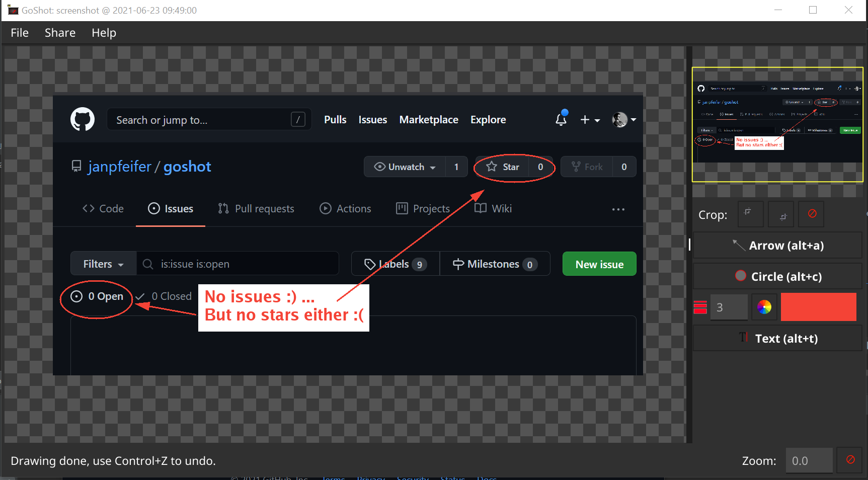Click the repository book icon

(76, 166)
